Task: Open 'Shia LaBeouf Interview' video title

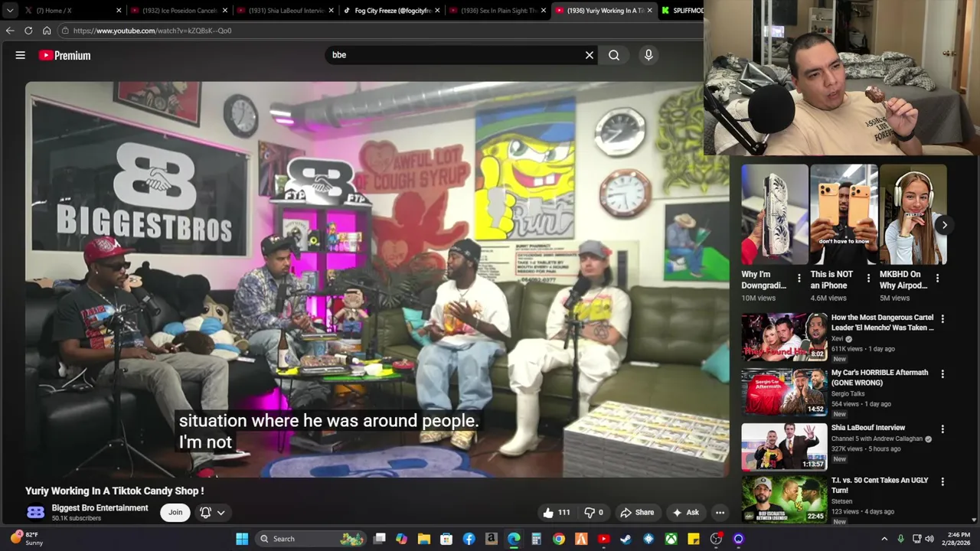Action: pos(868,428)
